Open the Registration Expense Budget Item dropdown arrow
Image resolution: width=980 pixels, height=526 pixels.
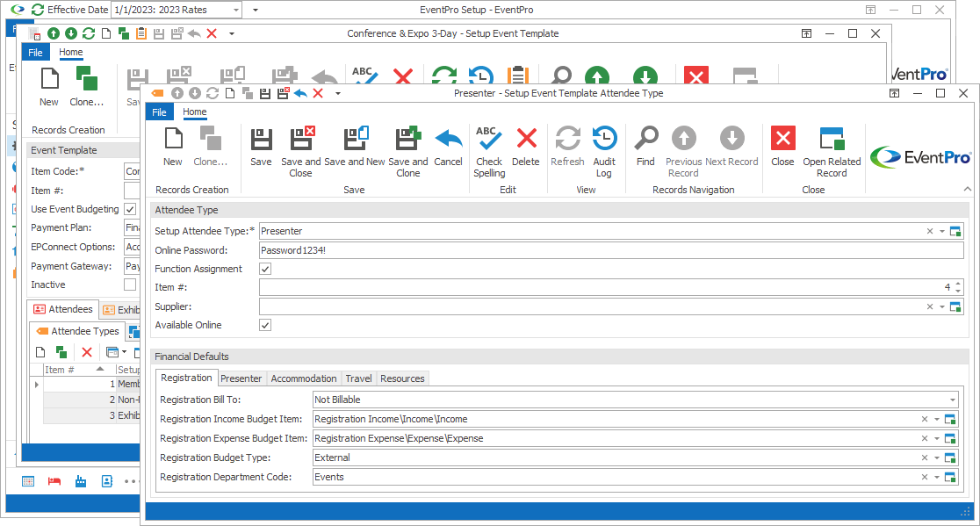point(937,438)
